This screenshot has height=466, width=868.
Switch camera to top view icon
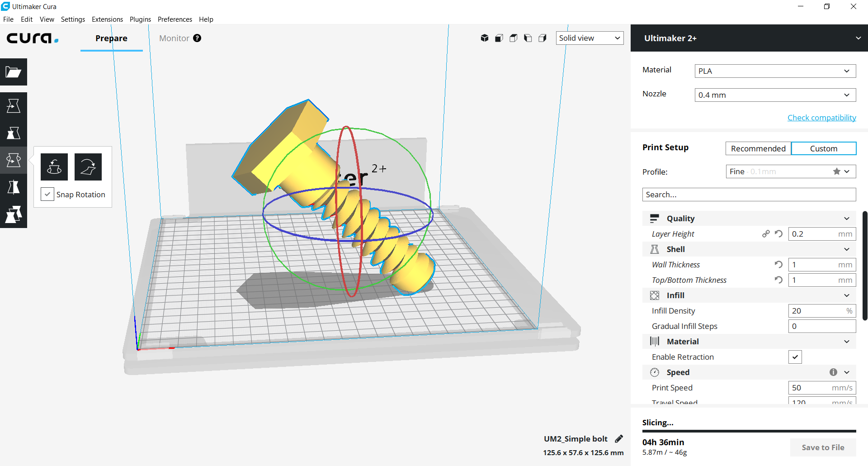514,38
